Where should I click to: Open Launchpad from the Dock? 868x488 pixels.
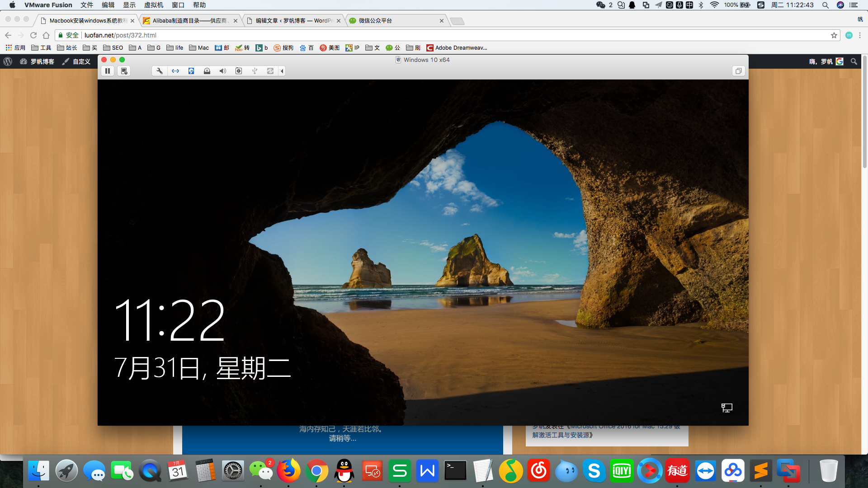coord(66,471)
